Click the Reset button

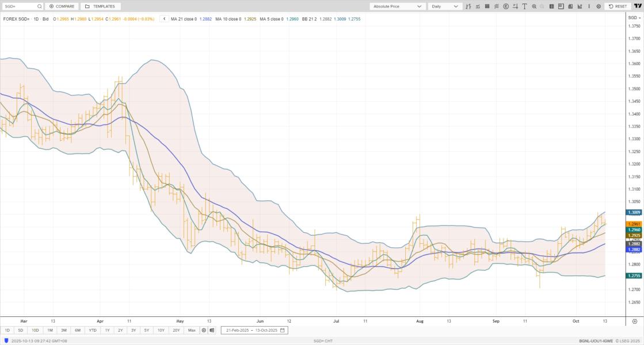618,6
